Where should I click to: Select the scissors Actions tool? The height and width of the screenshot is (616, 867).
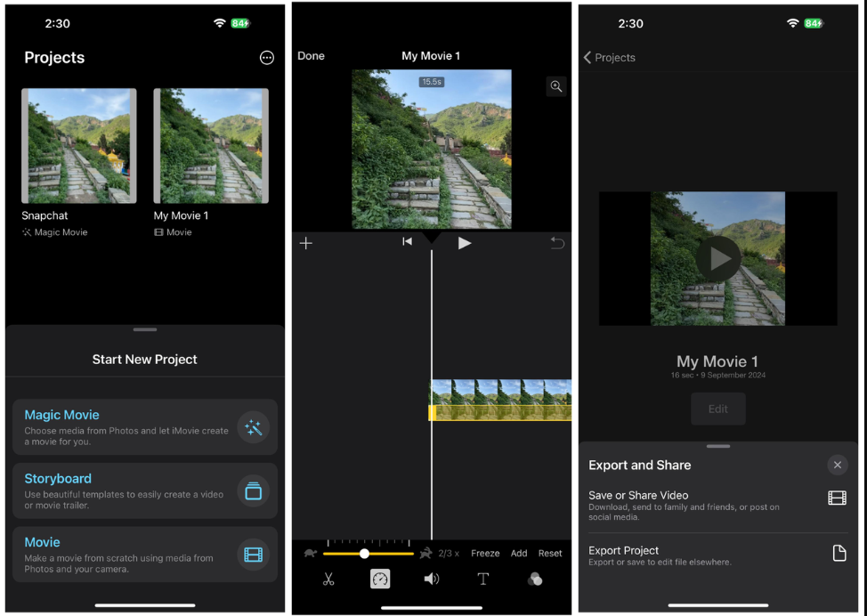(x=328, y=579)
